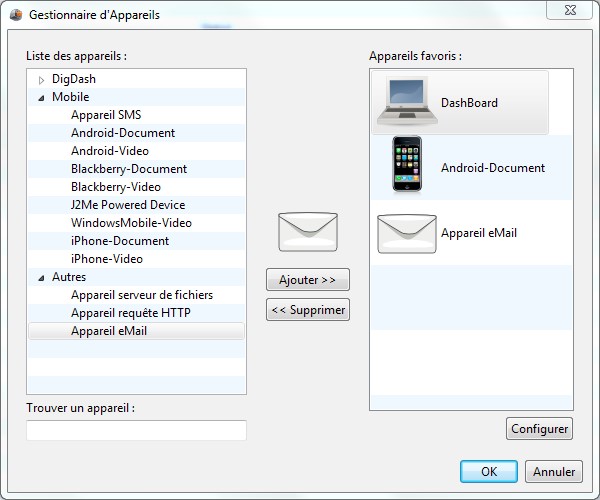This screenshot has width=600, height=500.
Task: Click the large envelope preview icon above Ajouter
Action: [x=307, y=231]
